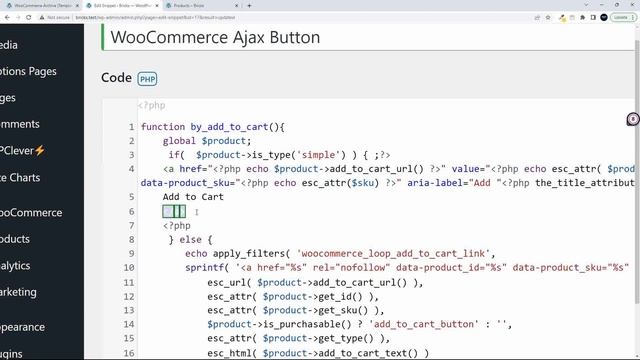
Task: Click the Chrome Update button
Action: tap(623, 18)
